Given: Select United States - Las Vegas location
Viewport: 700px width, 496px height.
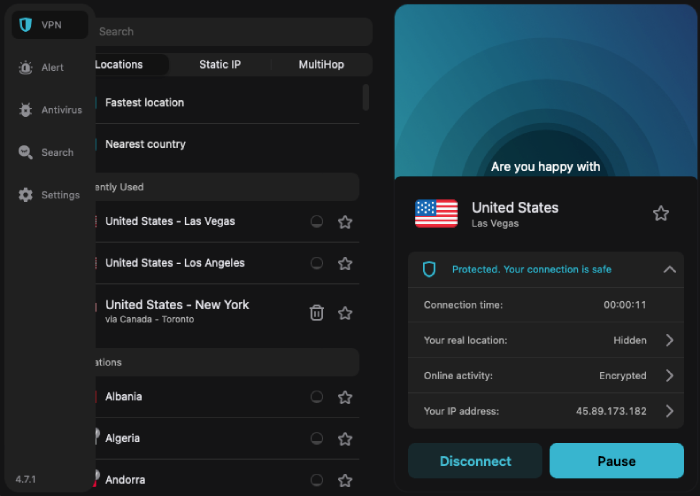Looking at the screenshot, I should 227,221.
